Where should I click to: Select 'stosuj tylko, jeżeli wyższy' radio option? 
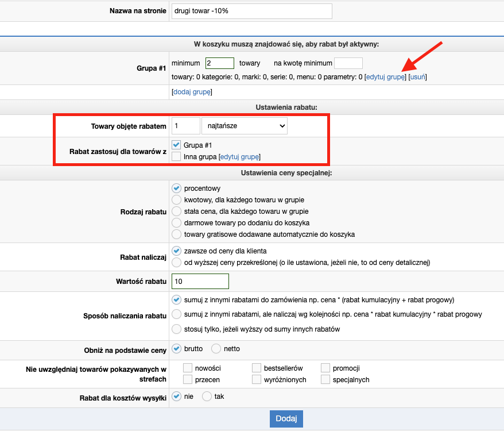(x=176, y=329)
